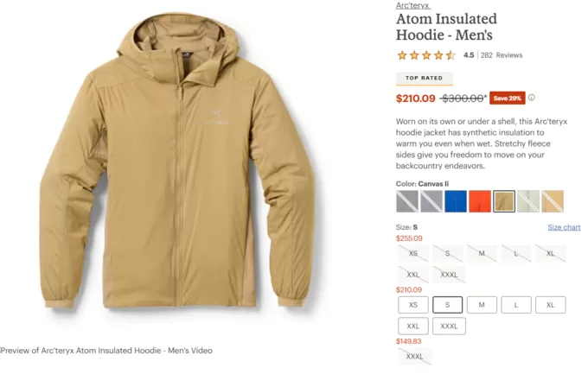Screen dimensions: 588x374
Task: Click the info icon beside Save 29%
Action: click(532, 98)
